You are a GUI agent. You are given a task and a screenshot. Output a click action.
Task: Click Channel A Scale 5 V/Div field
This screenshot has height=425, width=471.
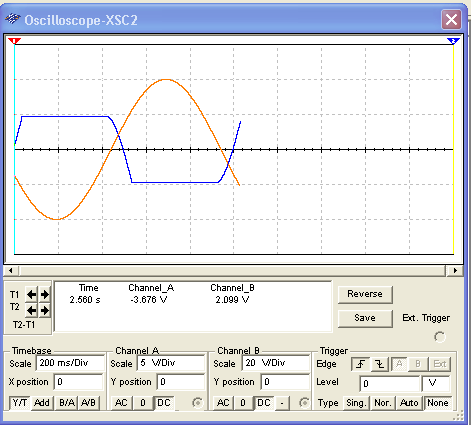click(x=171, y=363)
